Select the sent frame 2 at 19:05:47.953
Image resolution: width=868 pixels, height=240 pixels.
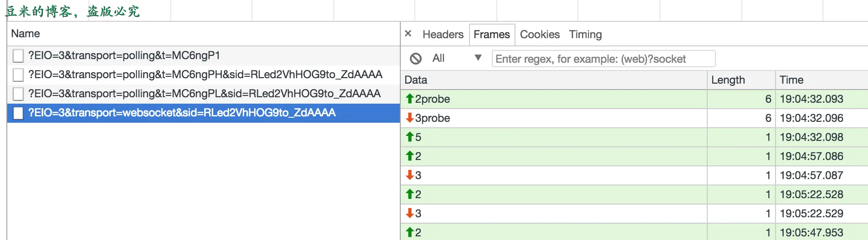(634, 232)
